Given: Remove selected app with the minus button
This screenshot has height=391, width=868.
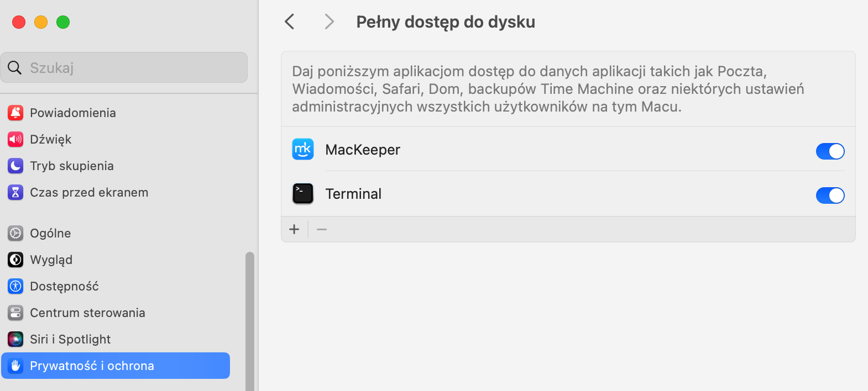Looking at the screenshot, I should pos(322,229).
